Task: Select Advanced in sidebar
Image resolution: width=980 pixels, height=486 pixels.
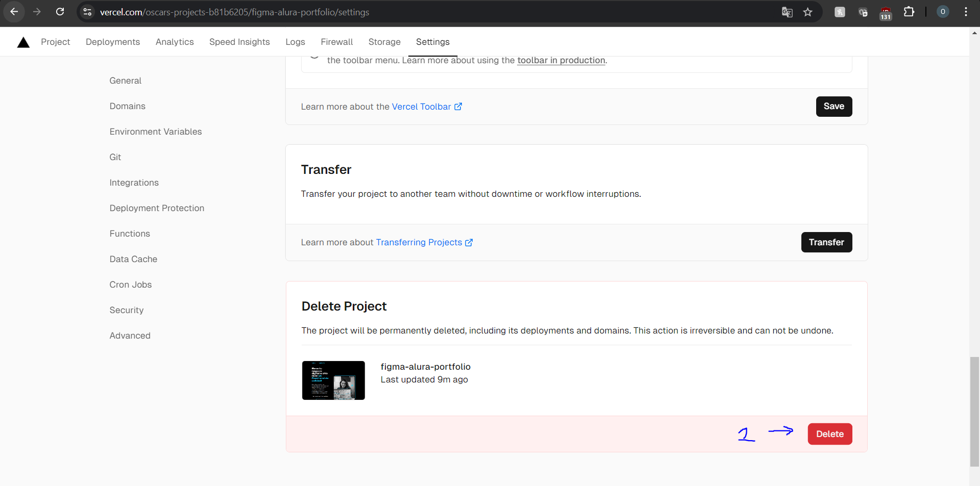Action: pyautogui.click(x=130, y=336)
